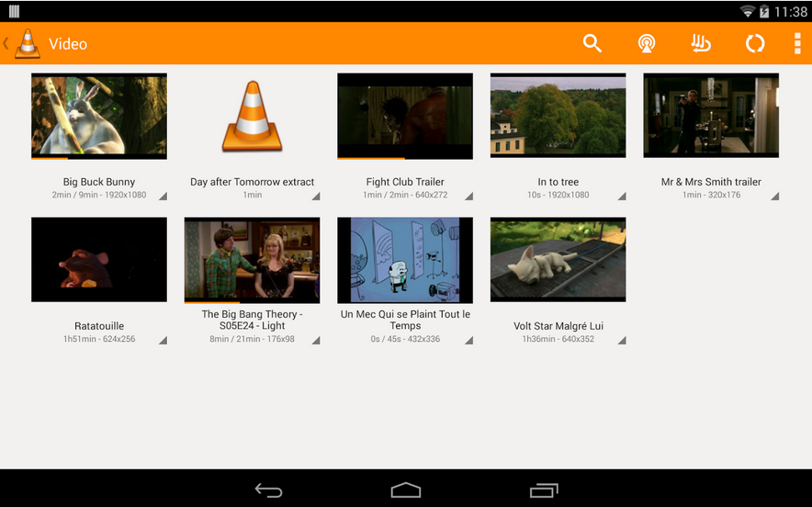Tap the Video title in header

pyautogui.click(x=68, y=44)
